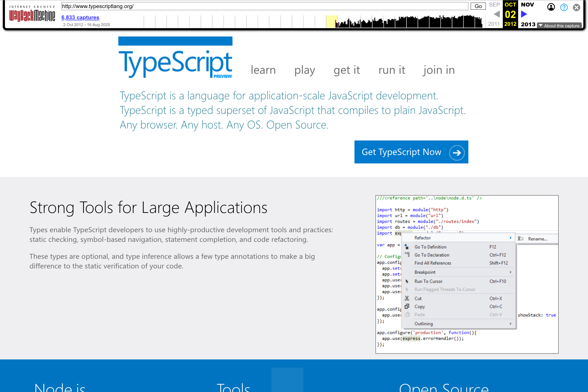Click the 2011 year label
The height and width of the screenshot is (392, 588).
pos(494,24)
